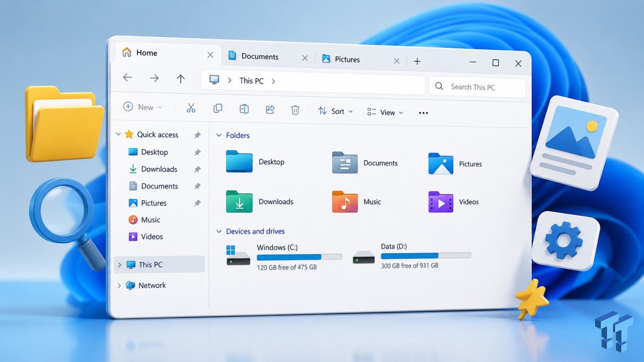Click the Back navigation arrow
The height and width of the screenshot is (362, 644).
pyautogui.click(x=128, y=77)
